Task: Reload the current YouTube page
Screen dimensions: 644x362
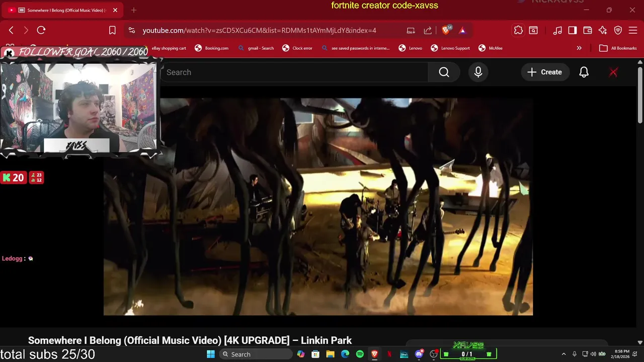Action: pos(41,30)
